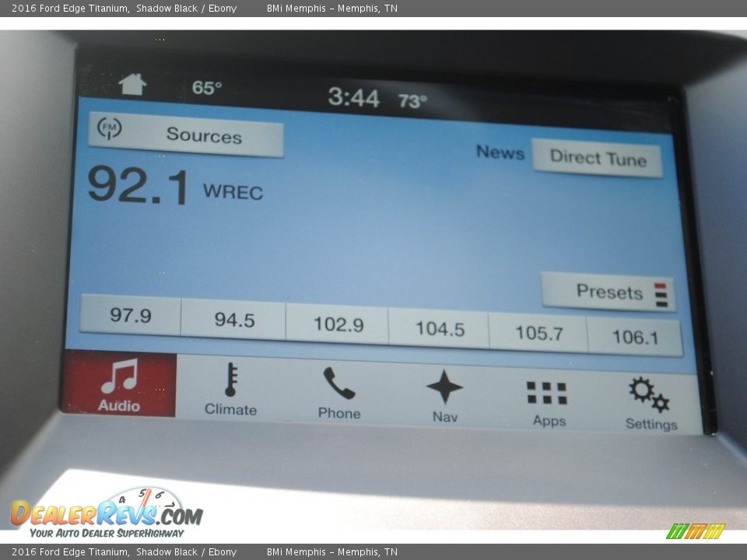The height and width of the screenshot is (560, 747).
Task: Tap the WREC station name
Action: tap(233, 192)
